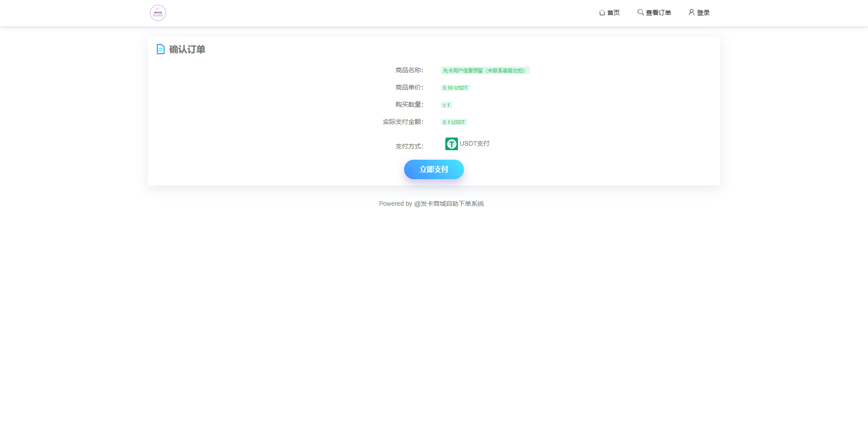
Task: Click the store logo in header
Action: click(x=158, y=13)
